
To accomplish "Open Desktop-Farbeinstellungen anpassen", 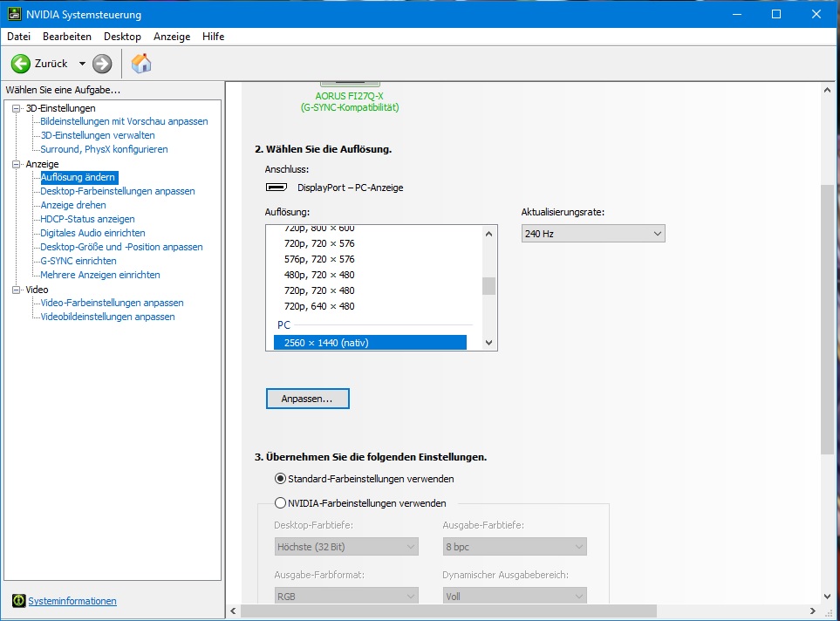I will tap(118, 191).
